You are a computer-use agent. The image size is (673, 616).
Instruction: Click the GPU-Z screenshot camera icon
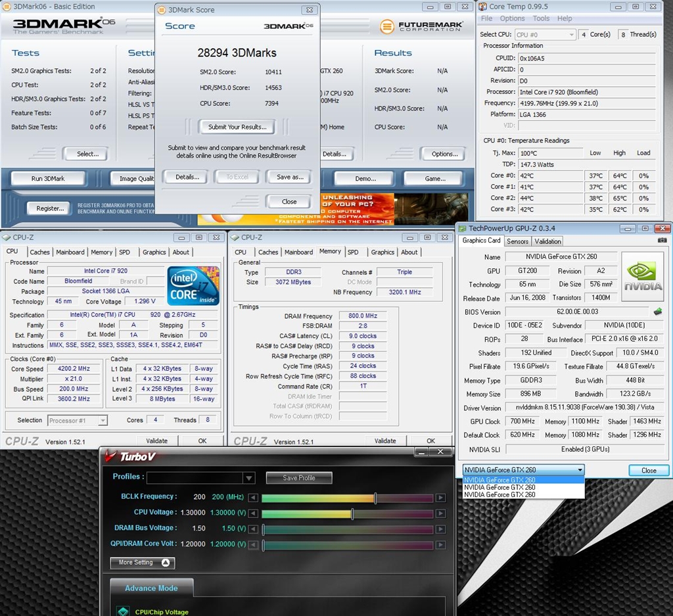coord(662,241)
